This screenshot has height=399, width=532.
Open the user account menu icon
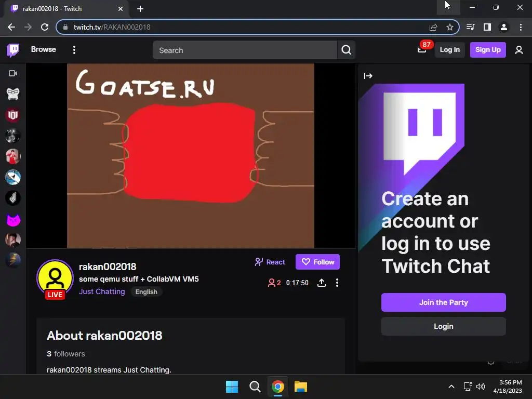coord(519,50)
